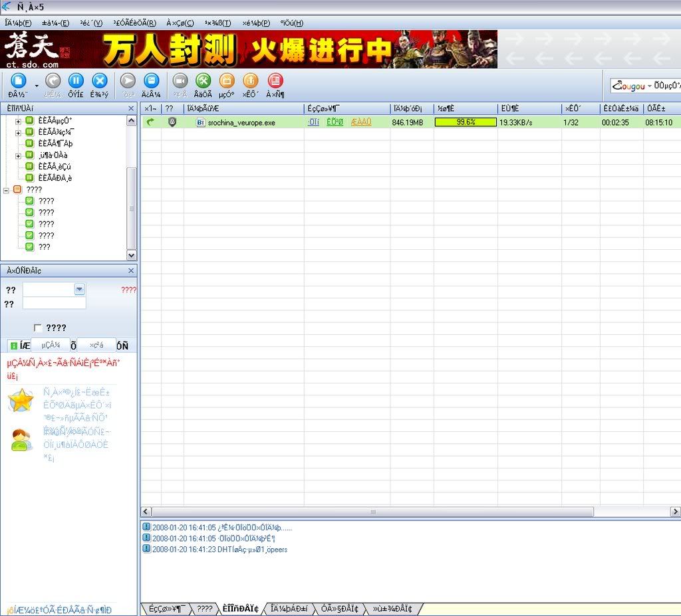The height and width of the screenshot is (616, 681).
Task: Click the 99.6% download progress bar
Action: [x=466, y=122]
